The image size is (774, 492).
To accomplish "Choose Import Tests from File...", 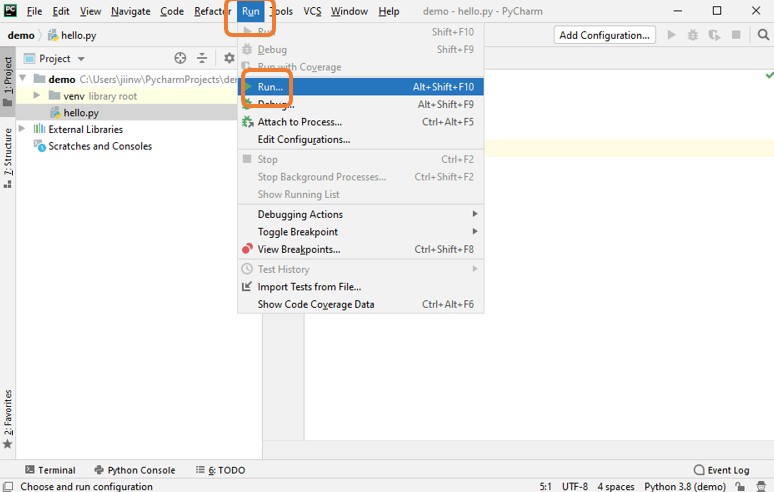I will (x=360, y=287).
